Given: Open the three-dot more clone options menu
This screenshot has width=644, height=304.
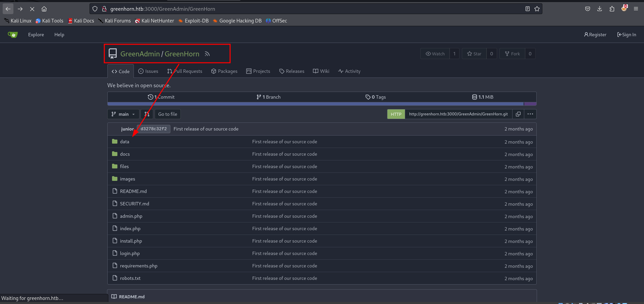Looking at the screenshot, I should click(530, 114).
